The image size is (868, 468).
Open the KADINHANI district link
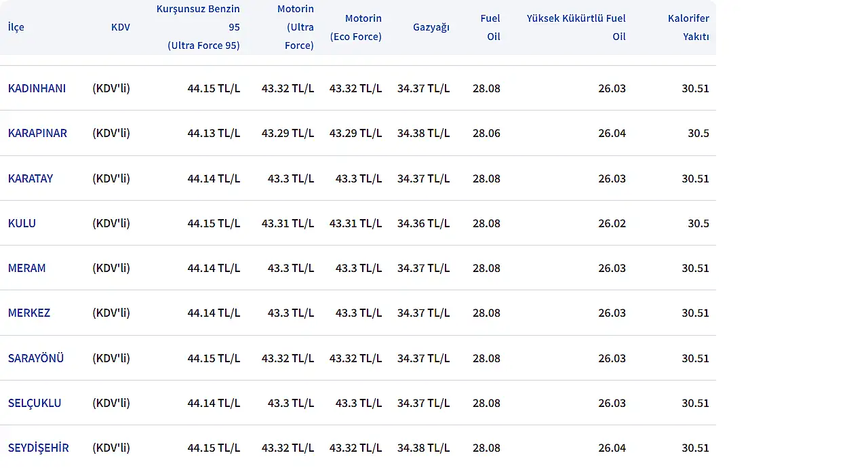tap(37, 88)
